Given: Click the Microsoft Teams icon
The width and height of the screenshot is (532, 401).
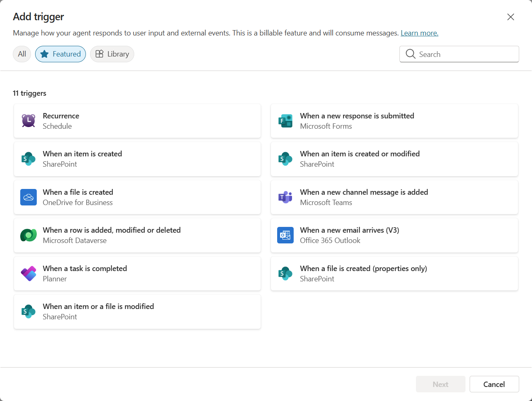Looking at the screenshot, I should [x=285, y=197].
